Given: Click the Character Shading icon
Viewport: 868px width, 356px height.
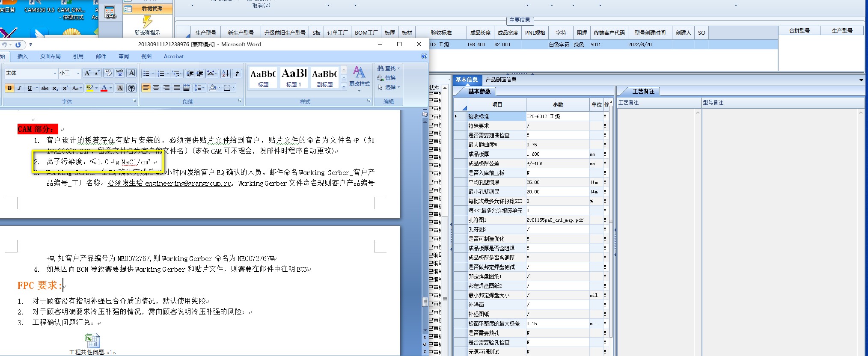Looking at the screenshot, I should point(120,88).
